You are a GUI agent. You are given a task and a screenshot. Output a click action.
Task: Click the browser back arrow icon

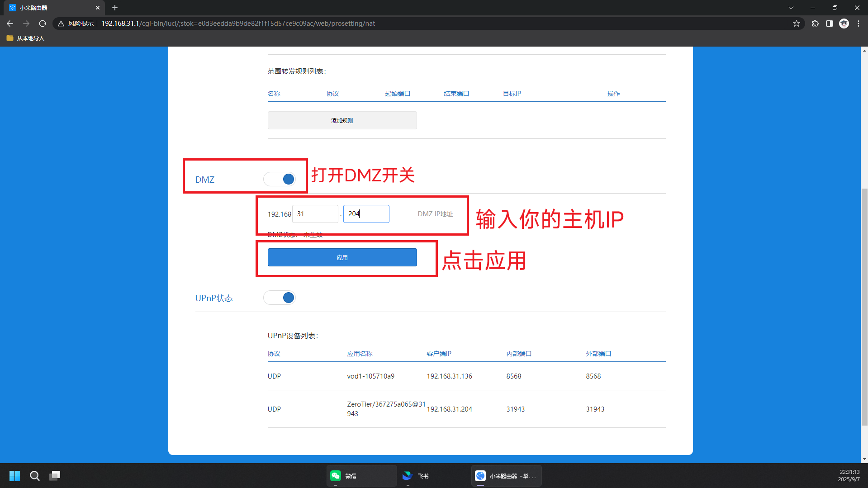(10, 24)
